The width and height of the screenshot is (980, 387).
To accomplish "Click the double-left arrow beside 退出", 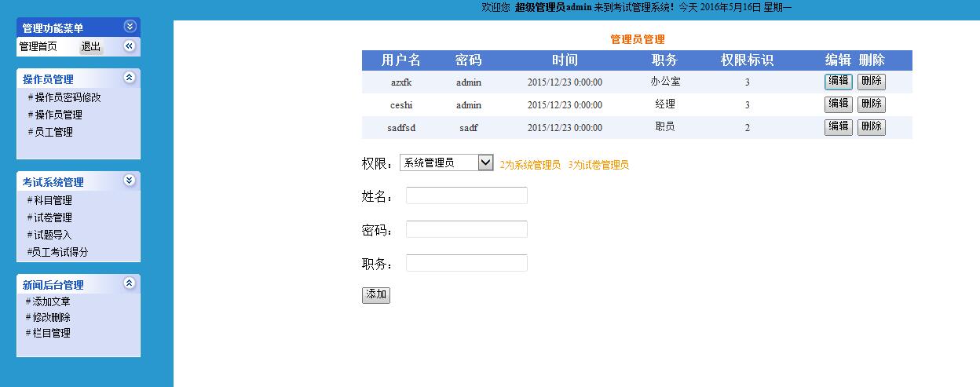I will [130, 46].
